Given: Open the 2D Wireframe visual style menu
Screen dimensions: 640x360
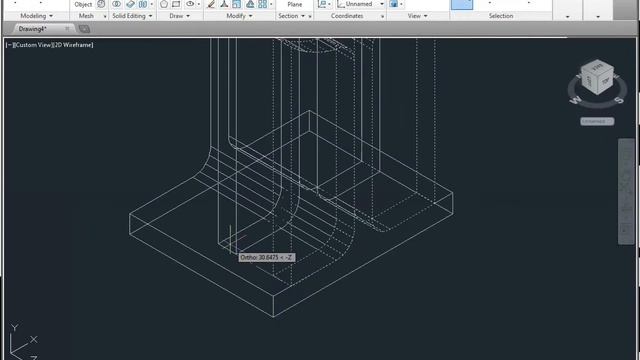Looking at the screenshot, I should click(73, 45).
